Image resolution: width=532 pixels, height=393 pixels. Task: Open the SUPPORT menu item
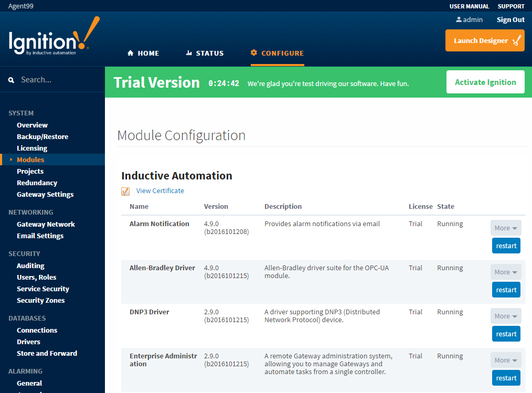(x=510, y=6)
